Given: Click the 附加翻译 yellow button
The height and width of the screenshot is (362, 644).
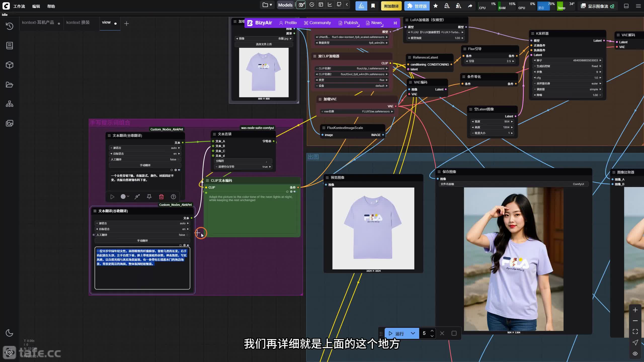Looking at the screenshot, I should click(391, 6).
